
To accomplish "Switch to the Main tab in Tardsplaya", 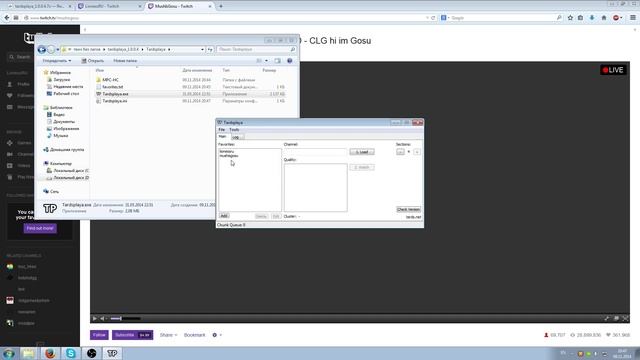I will pos(222,136).
